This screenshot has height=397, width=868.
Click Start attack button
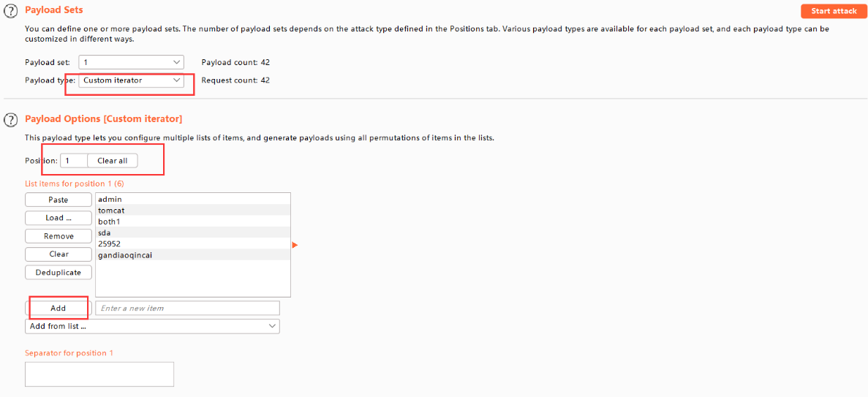pyautogui.click(x=834, y=11)
